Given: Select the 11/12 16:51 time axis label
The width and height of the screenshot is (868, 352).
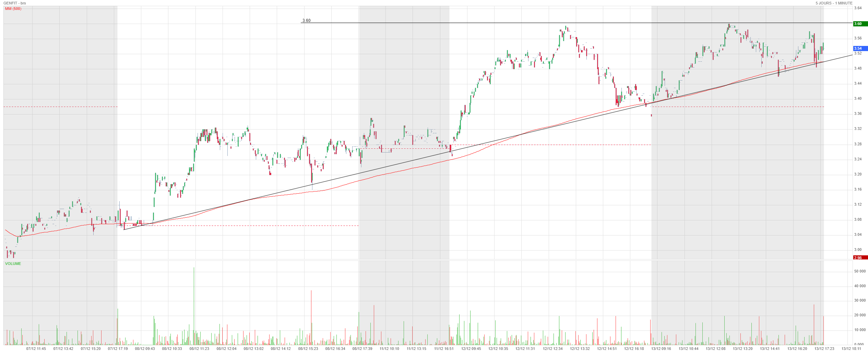Looking at the screenshot, I should pos(444,349).
